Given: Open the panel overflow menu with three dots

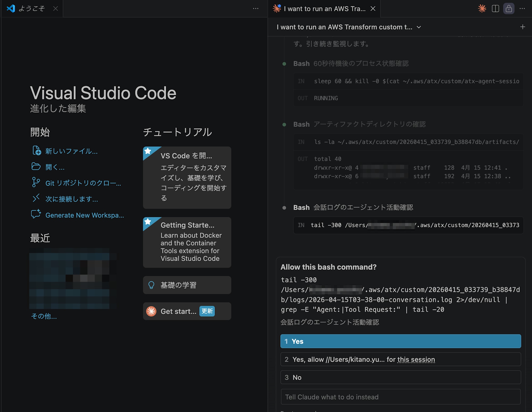Looking at the screenshot, I should 522,9.
